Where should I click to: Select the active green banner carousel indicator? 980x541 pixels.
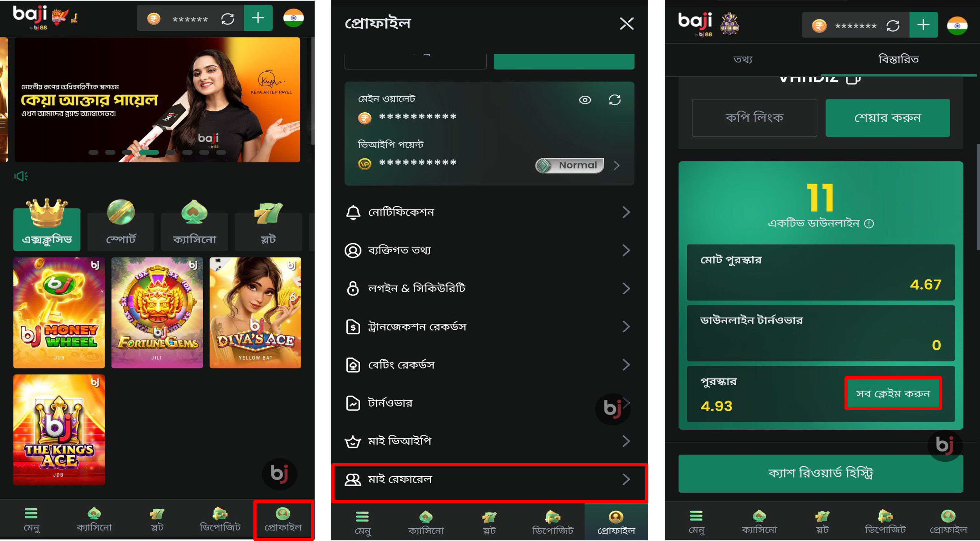coord(149,152)
